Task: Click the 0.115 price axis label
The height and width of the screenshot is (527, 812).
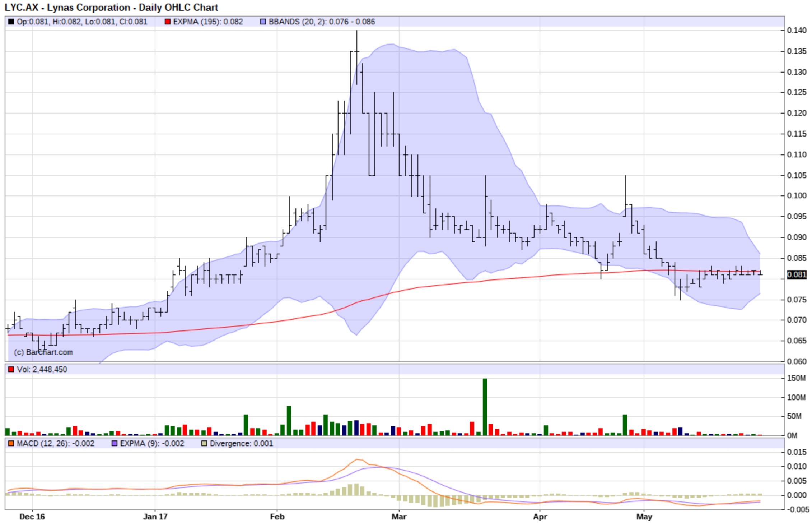Action: [797, 134]
